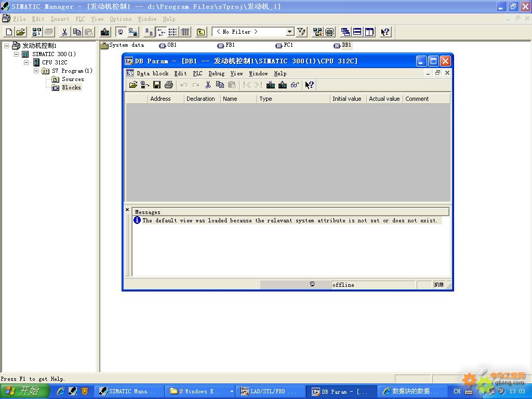The image size is (532, 399).
Task: Copy using DB Param toolbar copy icon
Action: (x=220, y=85)
